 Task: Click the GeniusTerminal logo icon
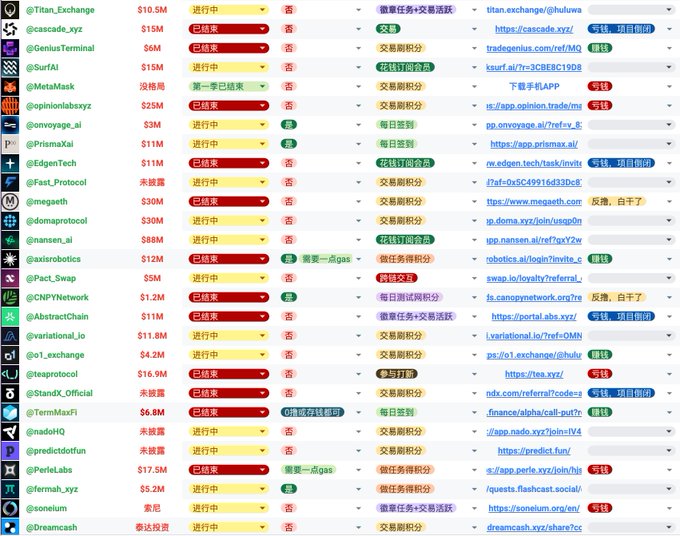pos(10,48)
